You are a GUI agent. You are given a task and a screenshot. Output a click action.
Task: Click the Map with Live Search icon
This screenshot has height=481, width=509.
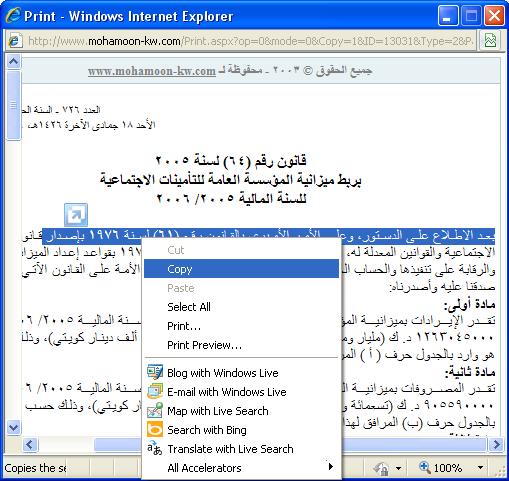tap(155, 410)
